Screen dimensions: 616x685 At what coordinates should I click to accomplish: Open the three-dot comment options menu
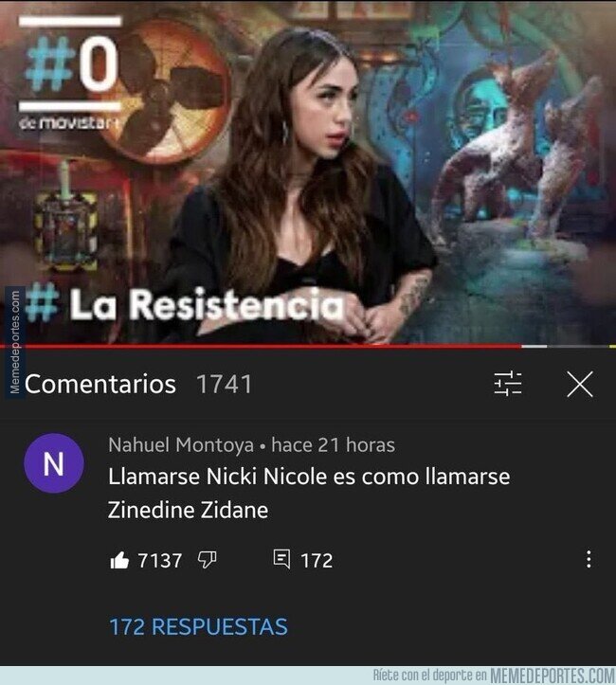tap(589, 559)
